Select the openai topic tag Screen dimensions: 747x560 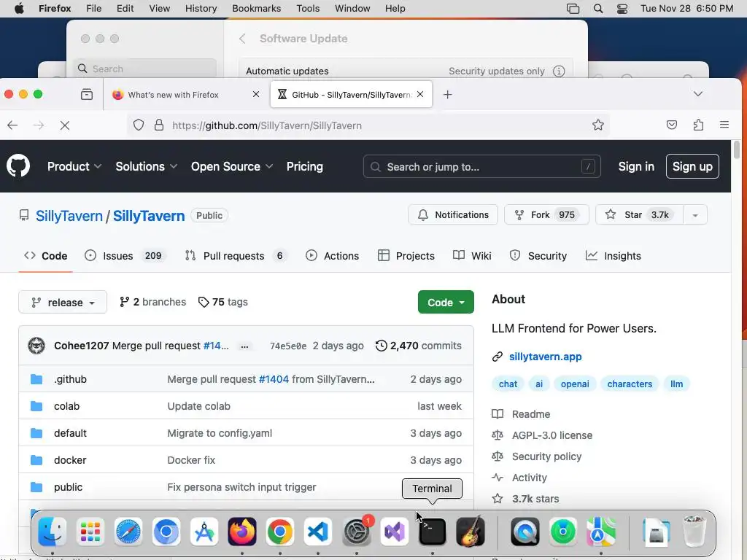click(575, 384)
